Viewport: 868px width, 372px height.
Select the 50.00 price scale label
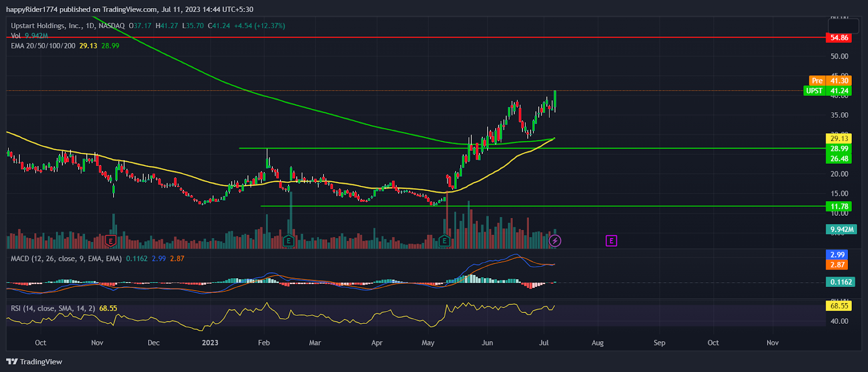point(839,56)
